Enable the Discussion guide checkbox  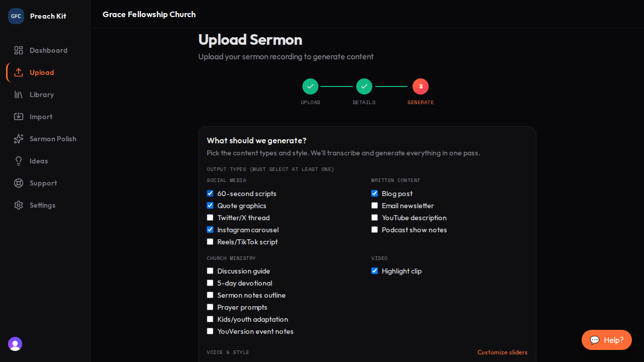point(210,270)
